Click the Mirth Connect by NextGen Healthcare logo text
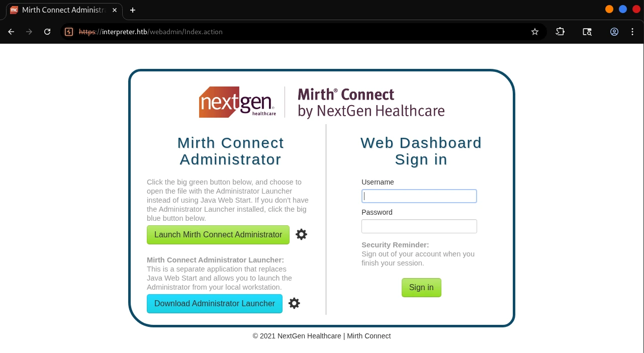The width and height of the screenshot is (644, 353). tap(371, 103)
